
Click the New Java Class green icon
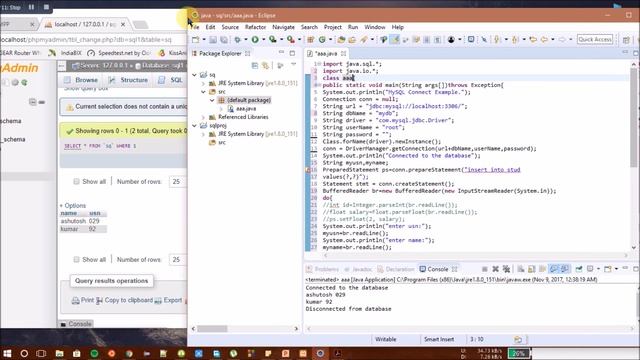[x=322, y=40]
